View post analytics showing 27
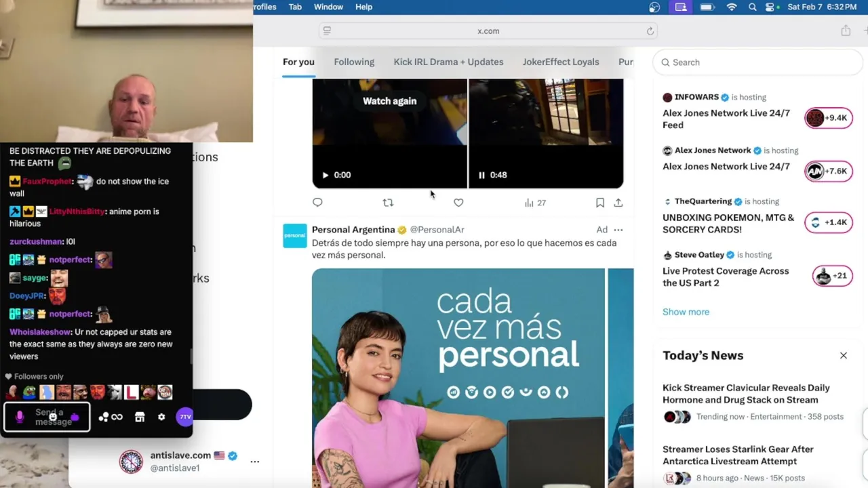Screen dimensions: 868x488 pyautogui.click(x=535, y=203)
